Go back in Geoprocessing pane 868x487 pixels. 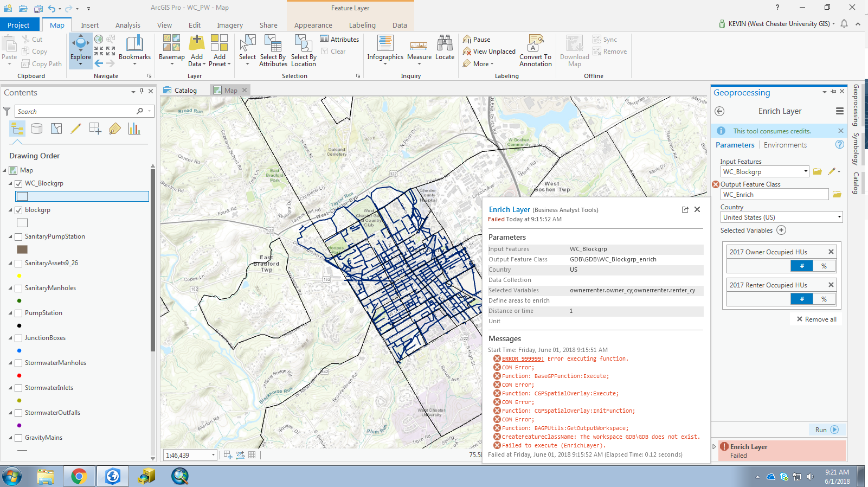click(x=719, y=111)
